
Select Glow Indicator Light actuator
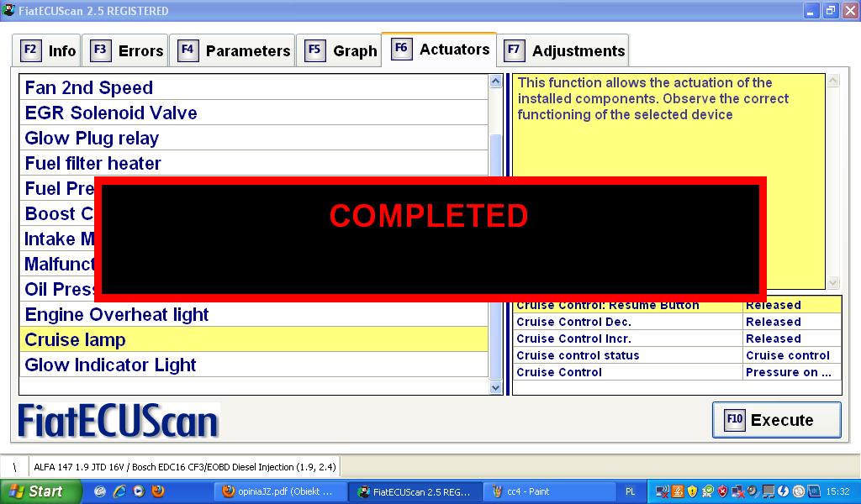coord(254,365)
